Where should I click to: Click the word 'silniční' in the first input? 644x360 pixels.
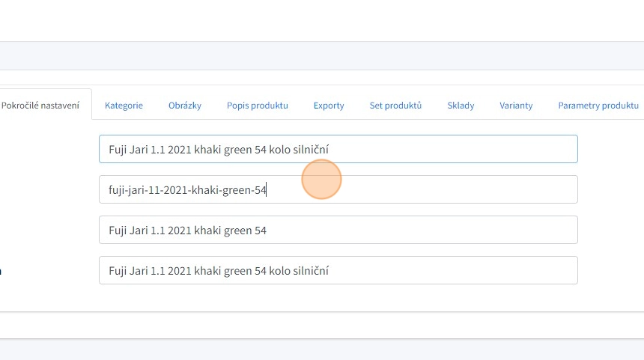click(x=311, y=150)
